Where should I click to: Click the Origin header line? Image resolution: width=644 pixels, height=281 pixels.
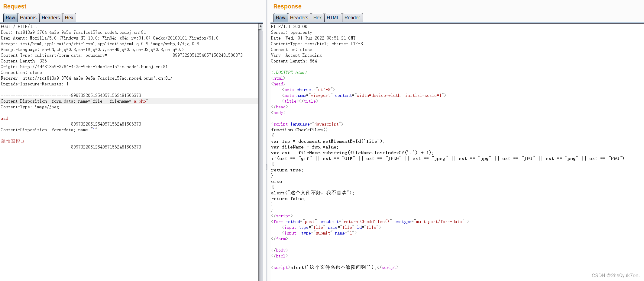(84, 67)
